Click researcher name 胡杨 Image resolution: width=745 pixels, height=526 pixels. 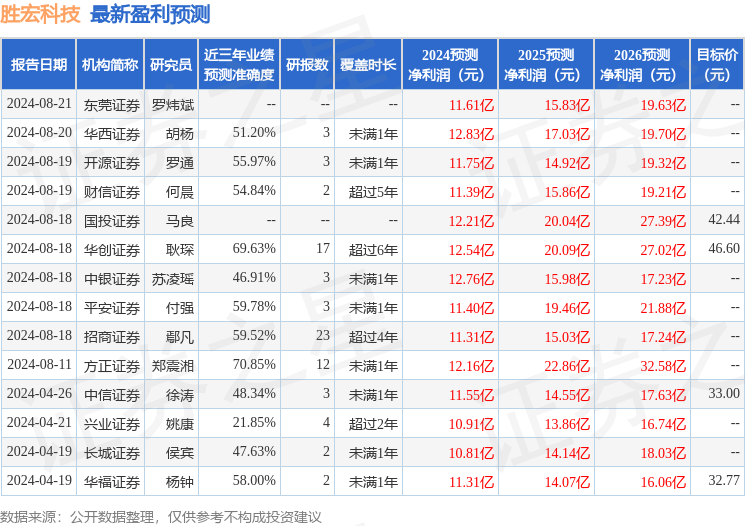180,134
